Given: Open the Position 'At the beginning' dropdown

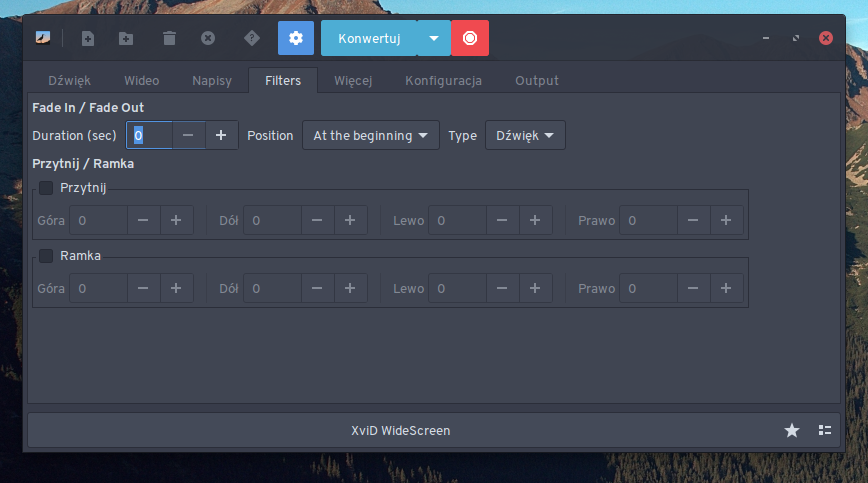Looking at the screenshot, I should pyautogui.click(x=370, y=136).
